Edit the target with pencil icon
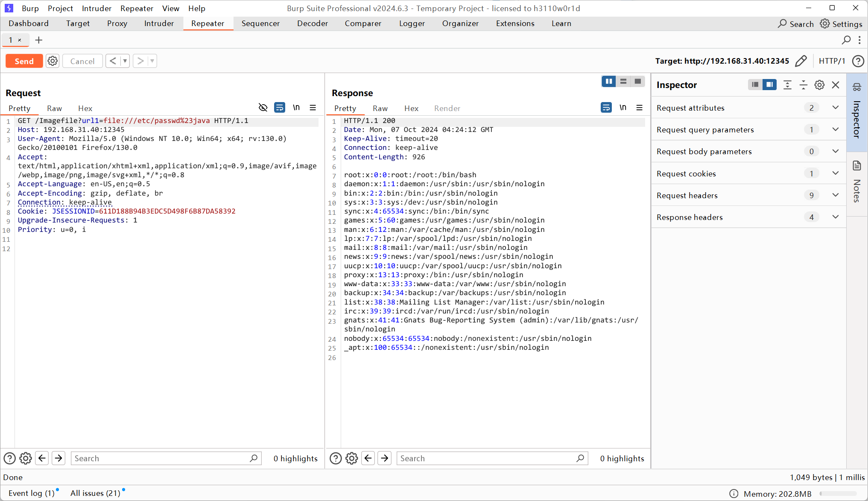The width and height of the screenshot is (868, 501). (801, 61)
